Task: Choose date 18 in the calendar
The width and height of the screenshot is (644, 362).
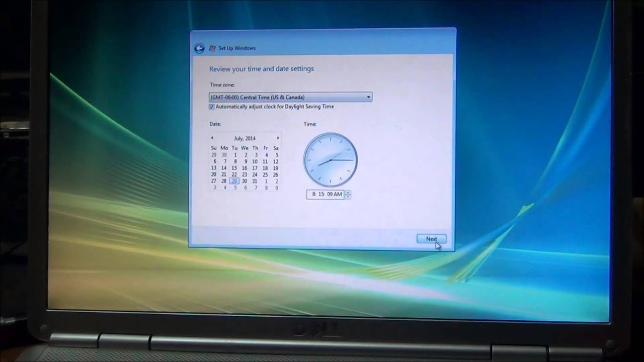Action: tap(265, 168)
